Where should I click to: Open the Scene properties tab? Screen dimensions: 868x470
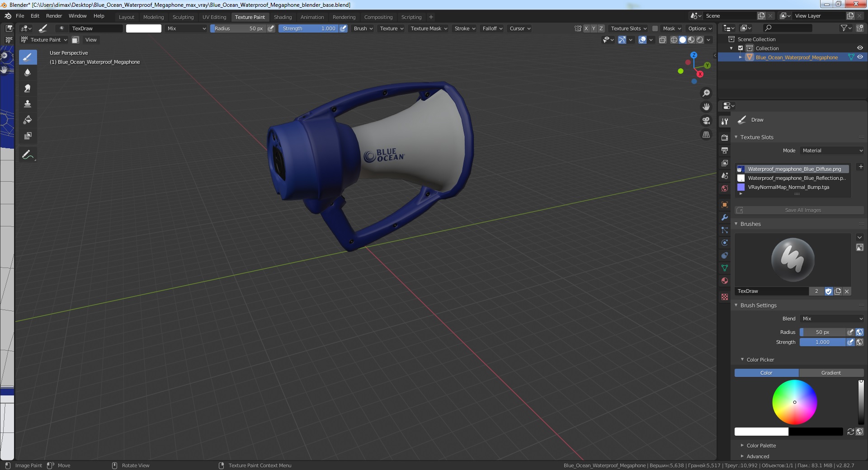(x=725, y=175)
